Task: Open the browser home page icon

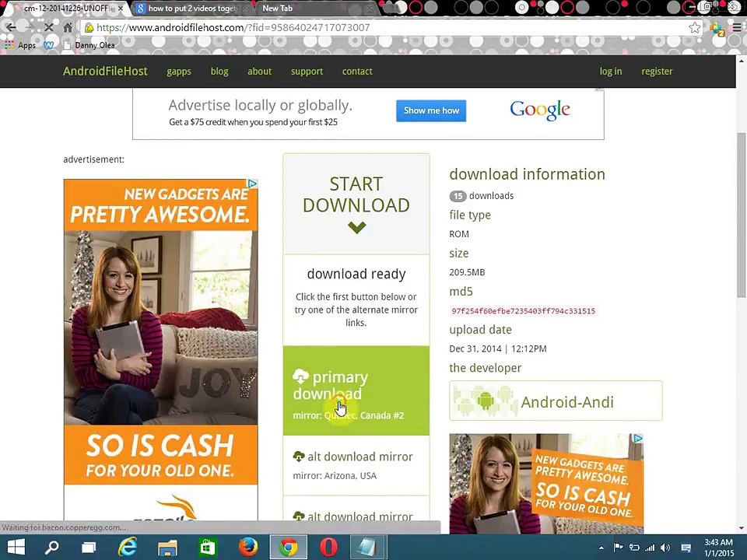Action: [68, 27]
